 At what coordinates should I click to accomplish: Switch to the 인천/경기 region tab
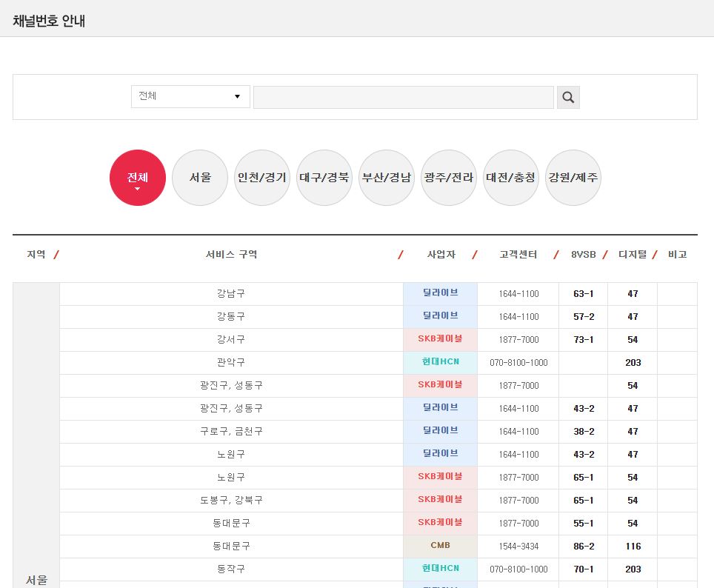coord(261,178)
